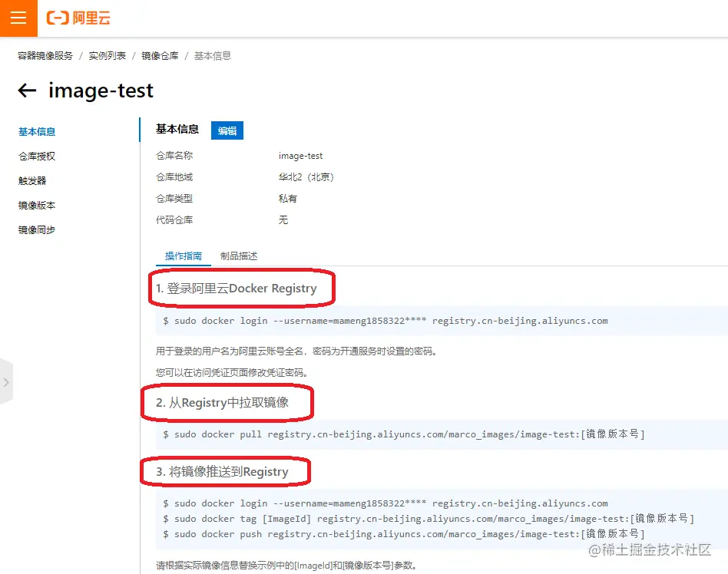Click the docker login command under step 1

tap(386, 321)
